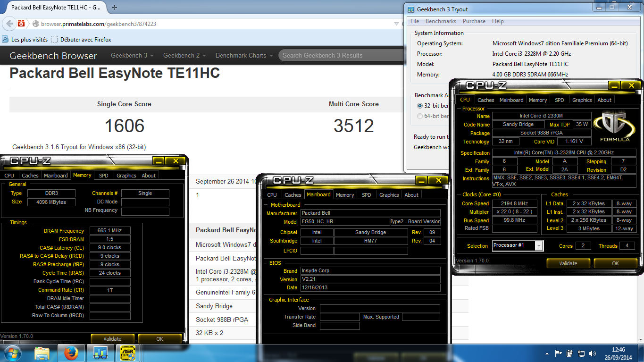This screenshot has width=644, height=362.
Task: Click the September 26 2014 upload date
Action: (226, 181)
